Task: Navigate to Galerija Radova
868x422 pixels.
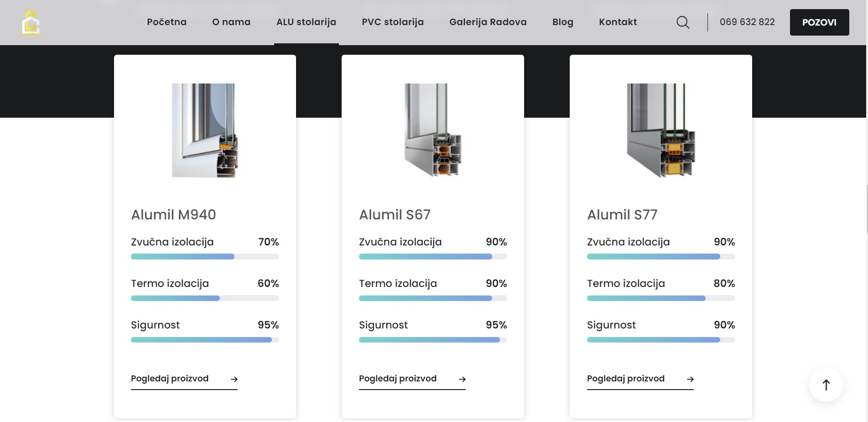Action: pos(488,22)
